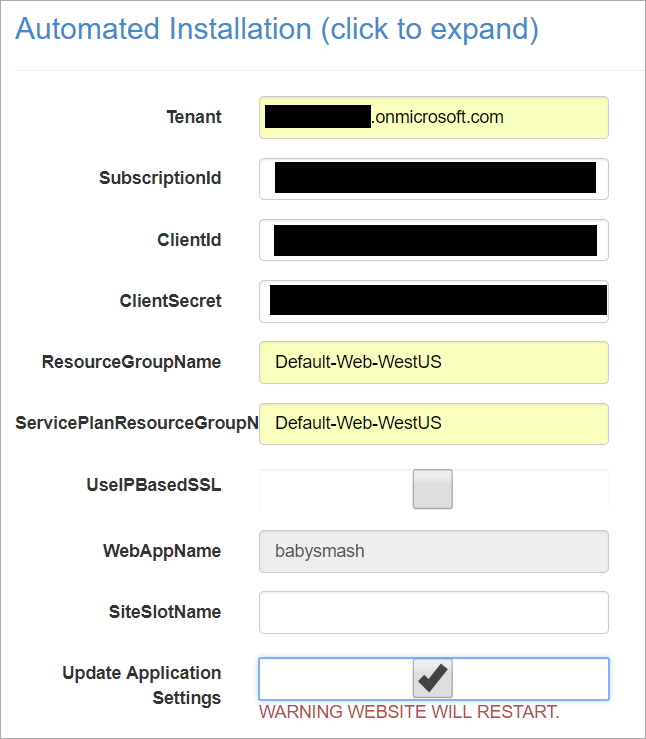Click the Update Application Settings label
The width and height of the screenshot is (646, 739).
pos(141,685)
